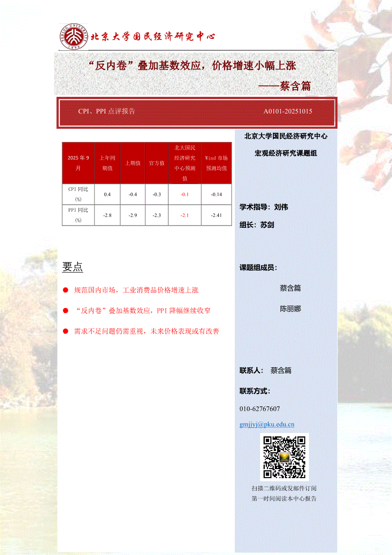The height and width of the screenshot is (555, 392).
Task: Click the PPI Wind forecast value -2.41
Action: click(x=216, y=216)
